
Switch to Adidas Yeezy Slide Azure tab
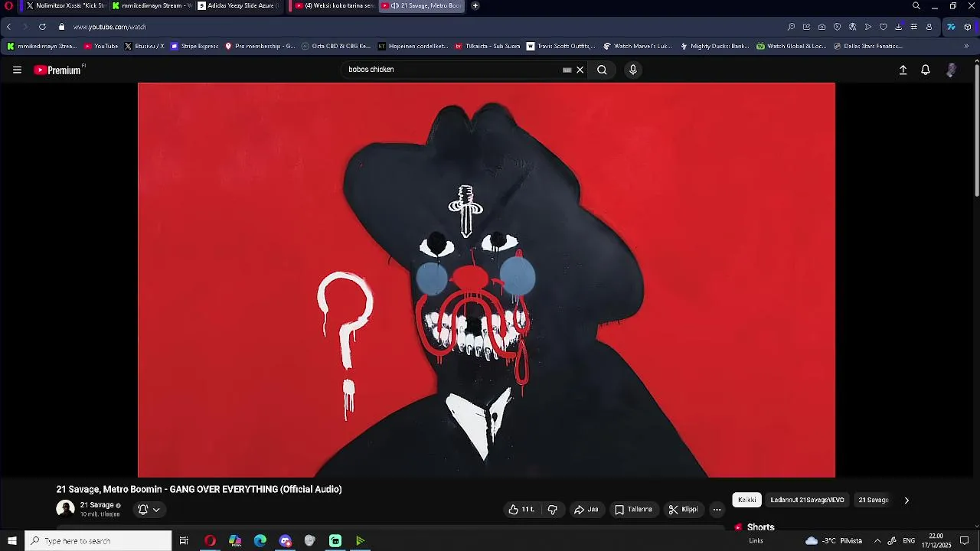click(x=238, y=5)
